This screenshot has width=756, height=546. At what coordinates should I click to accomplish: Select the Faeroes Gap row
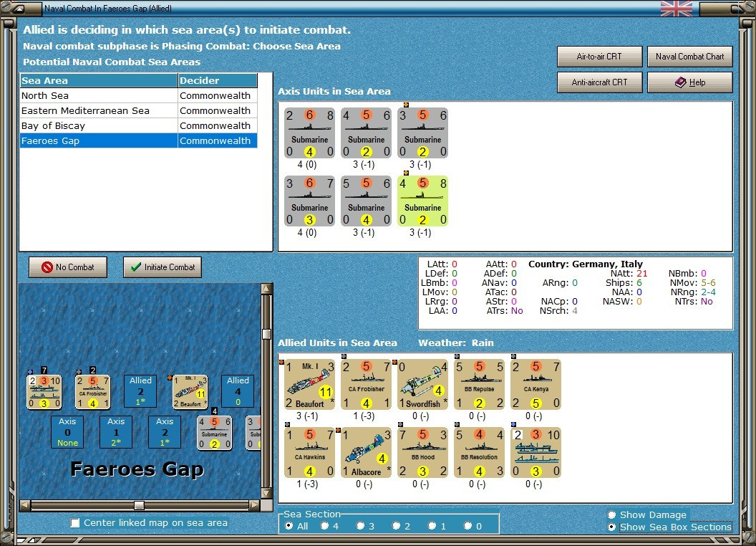click(138, 140)
